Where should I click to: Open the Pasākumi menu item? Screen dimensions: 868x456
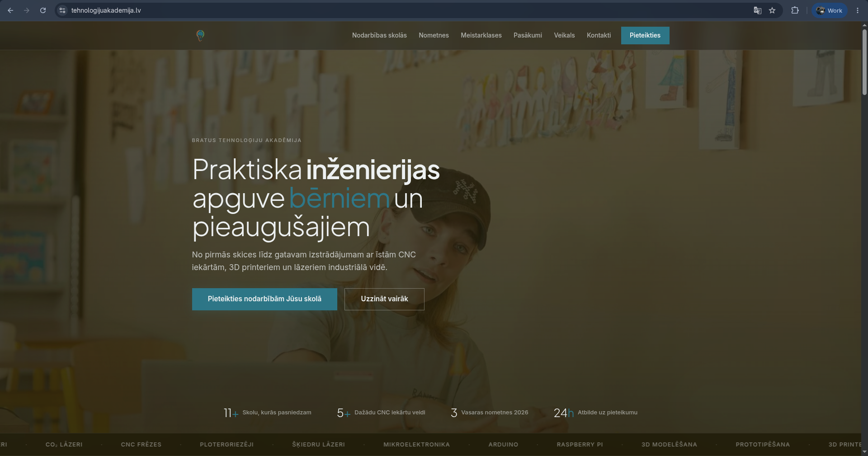tap(528, 35)
